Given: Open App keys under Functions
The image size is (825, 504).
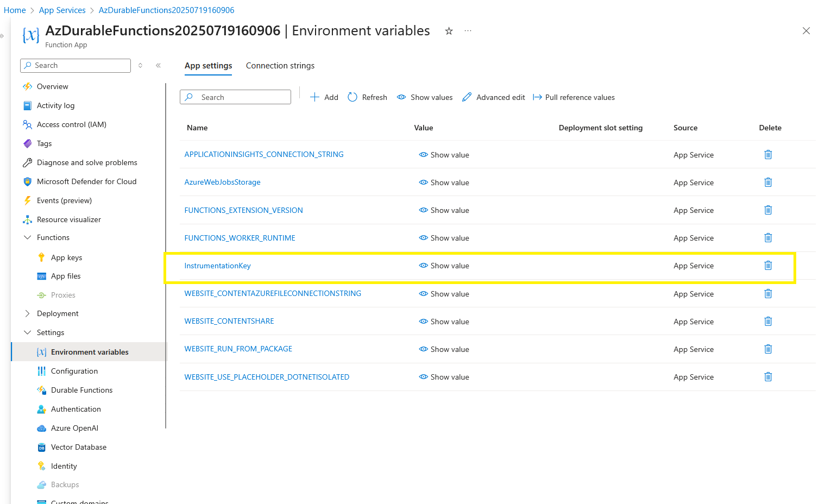Looking at the screenshot, I should [66, 257].
